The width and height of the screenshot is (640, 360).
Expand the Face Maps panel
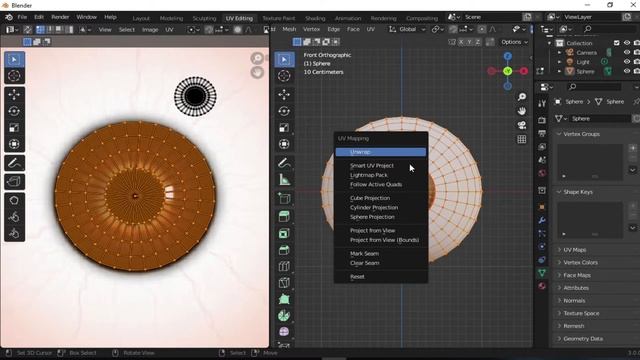[x=577, y=275]
